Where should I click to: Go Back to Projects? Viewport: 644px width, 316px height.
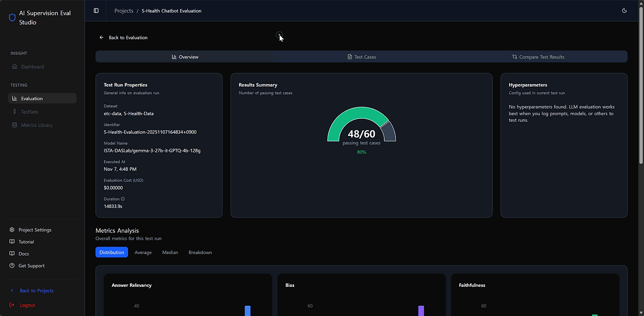pos(37,291)
